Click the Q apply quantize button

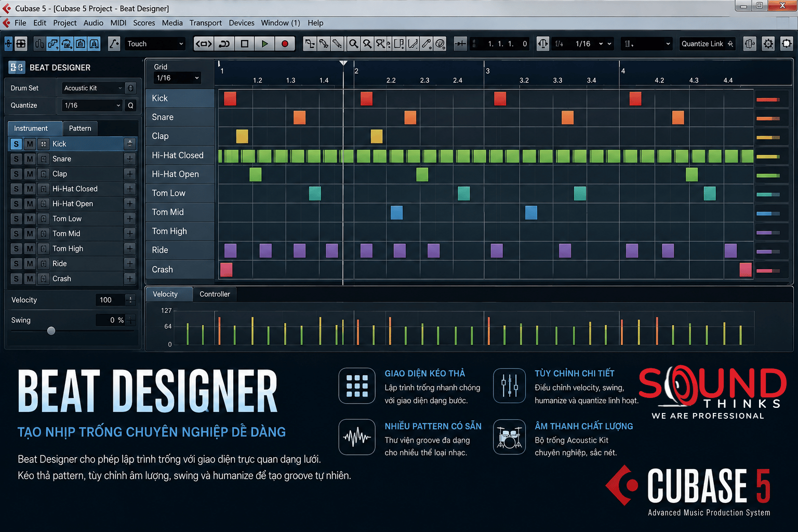coord(131,105)
